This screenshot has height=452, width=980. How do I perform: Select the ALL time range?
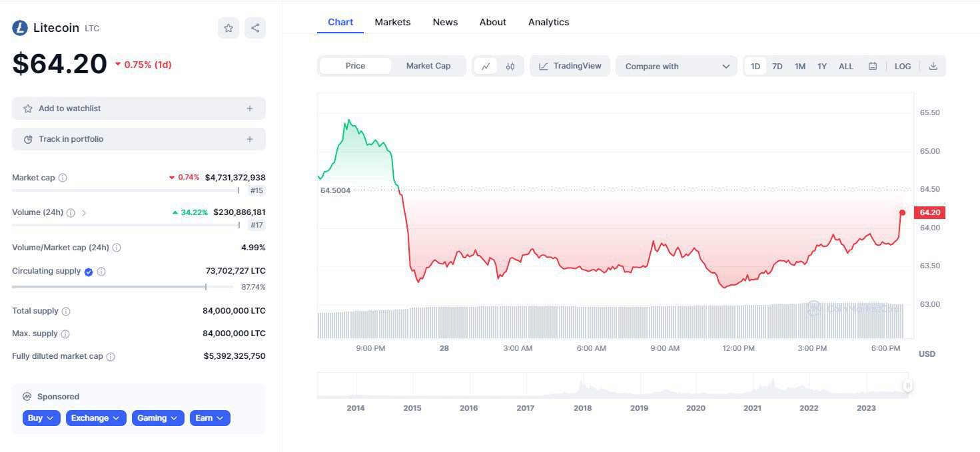point(846,66)
